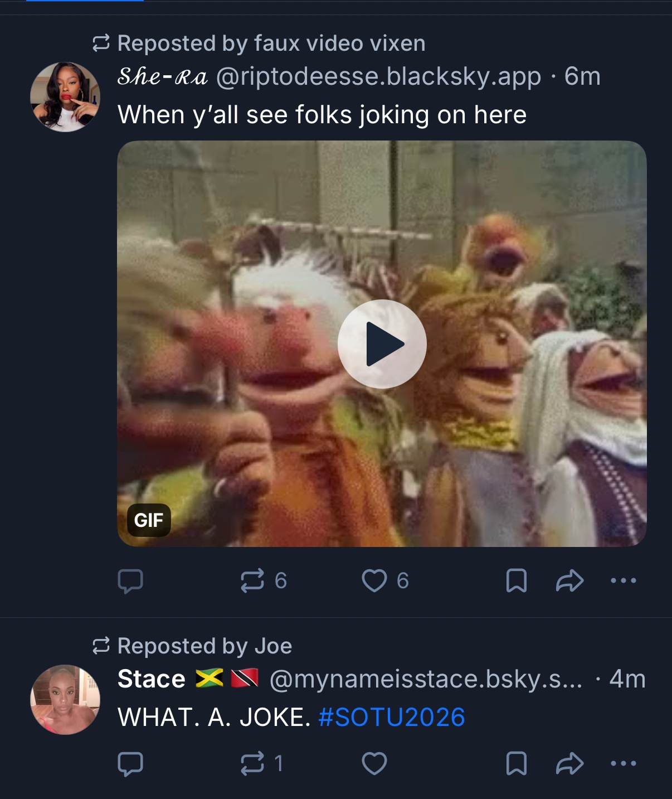View reposter faux video vixen's profile
Image resolution: width=672 pixels, height=799 pixels.
(339, 43)
